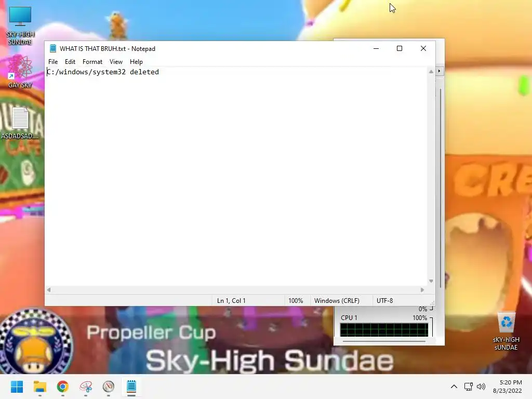Click the Notepad vertical scrollbar down arrow

431,281
